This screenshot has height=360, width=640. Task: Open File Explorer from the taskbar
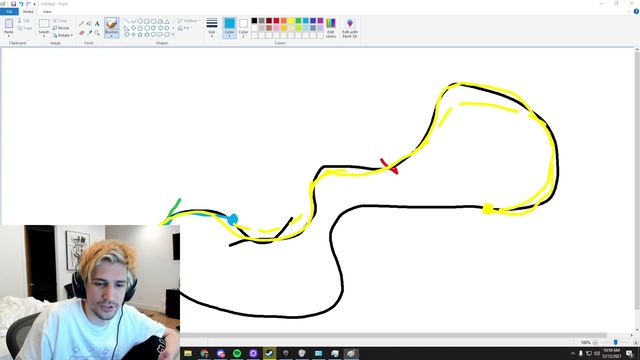point(188,353)
